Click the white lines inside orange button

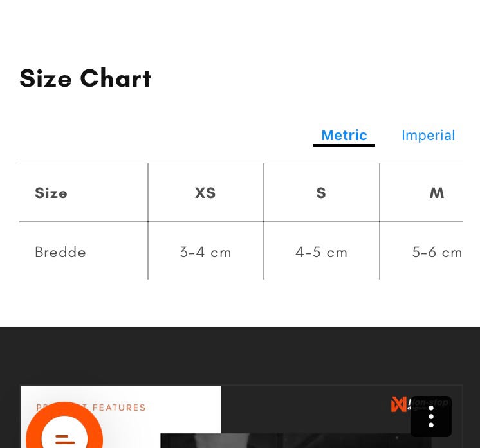(65, 440)
